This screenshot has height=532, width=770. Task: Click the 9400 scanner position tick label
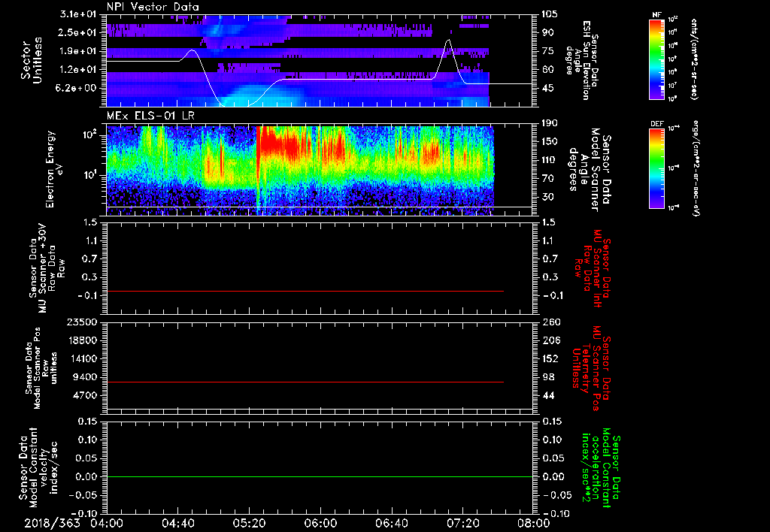pos(86,377)
